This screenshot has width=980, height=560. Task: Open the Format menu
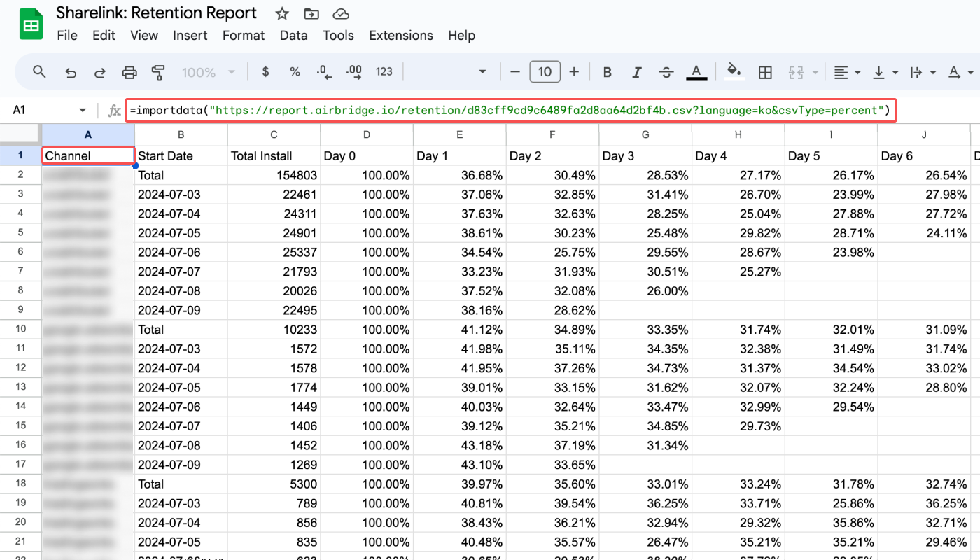click(x=244, y=35)
